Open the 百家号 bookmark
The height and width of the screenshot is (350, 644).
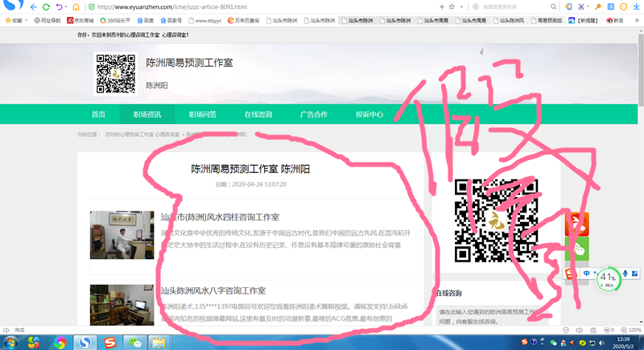(x=171, y=20)
